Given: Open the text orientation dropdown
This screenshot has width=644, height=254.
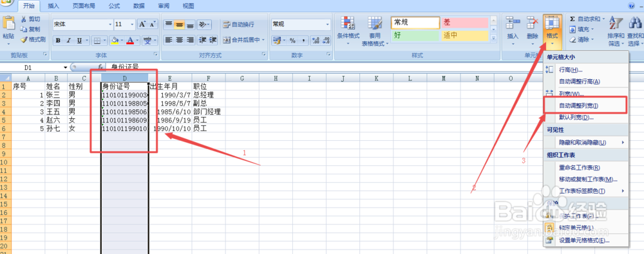Looking at the screenshot, I should tap(204, 24).
